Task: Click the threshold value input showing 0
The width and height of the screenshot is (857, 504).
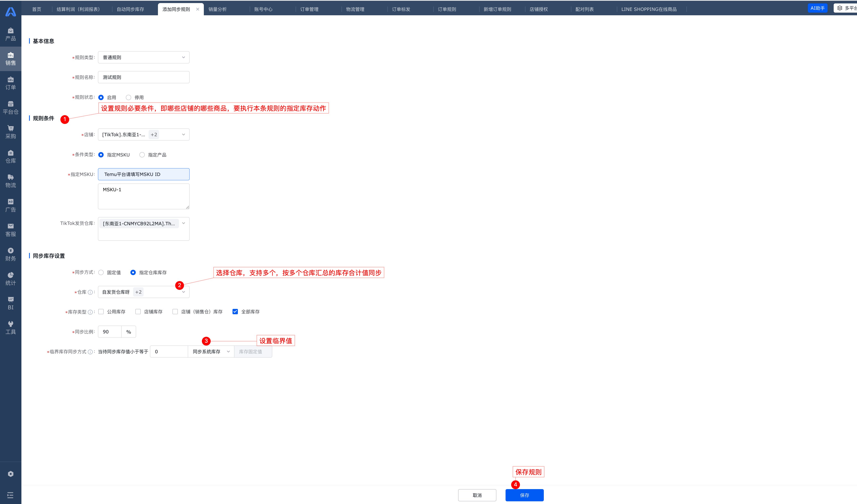Action: pos(169,351)
